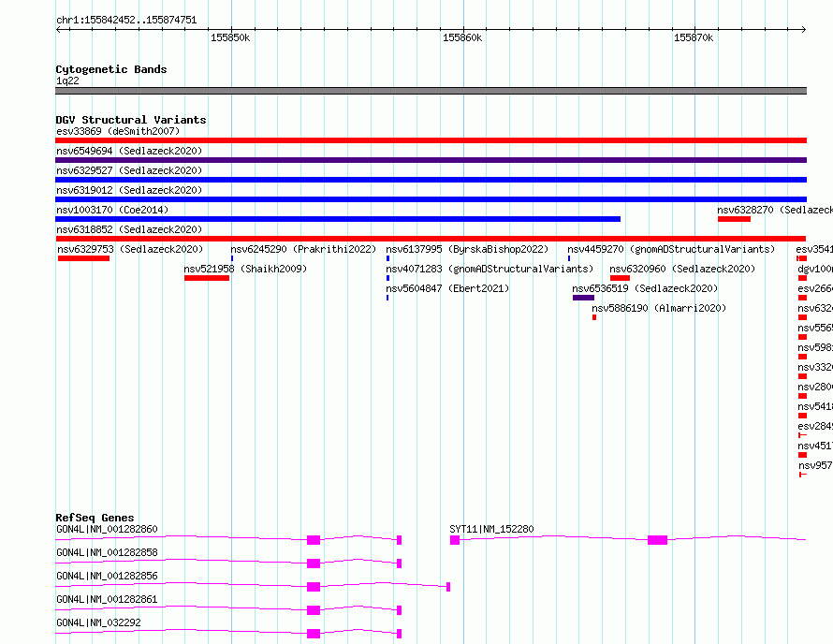Click chr1:155842452..155874751 coordinate text
This screenshot has height=644, width=833.
click(126, 21)
